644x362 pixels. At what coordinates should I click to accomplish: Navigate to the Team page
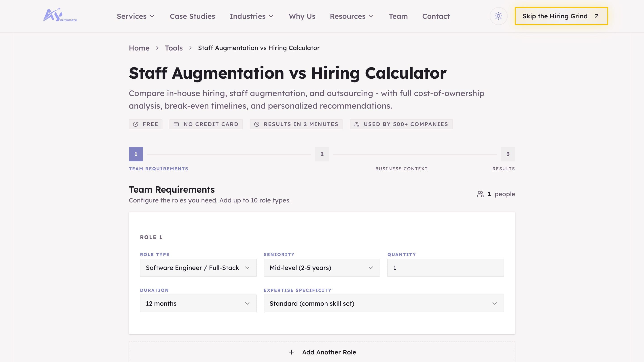coord(398,16)
